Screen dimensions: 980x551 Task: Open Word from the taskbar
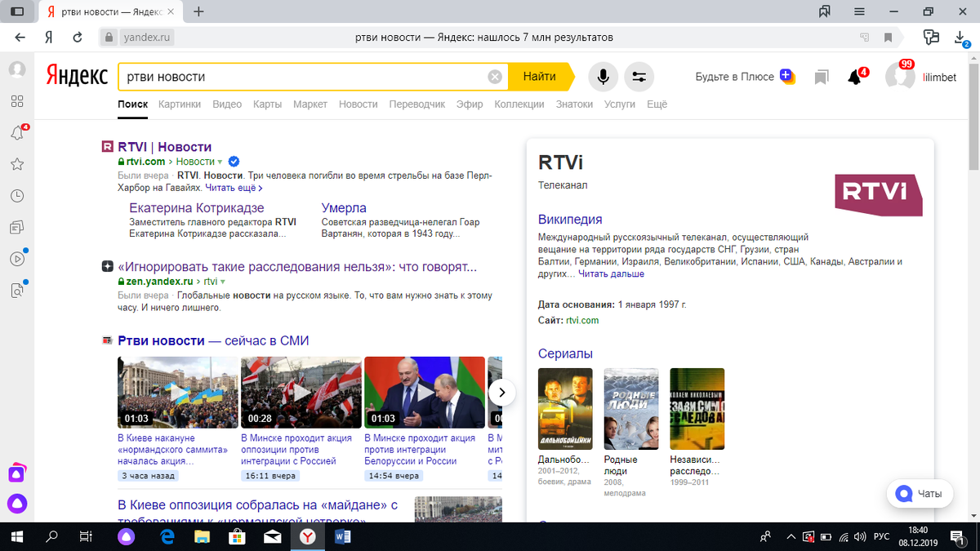[x=342, y=536]
